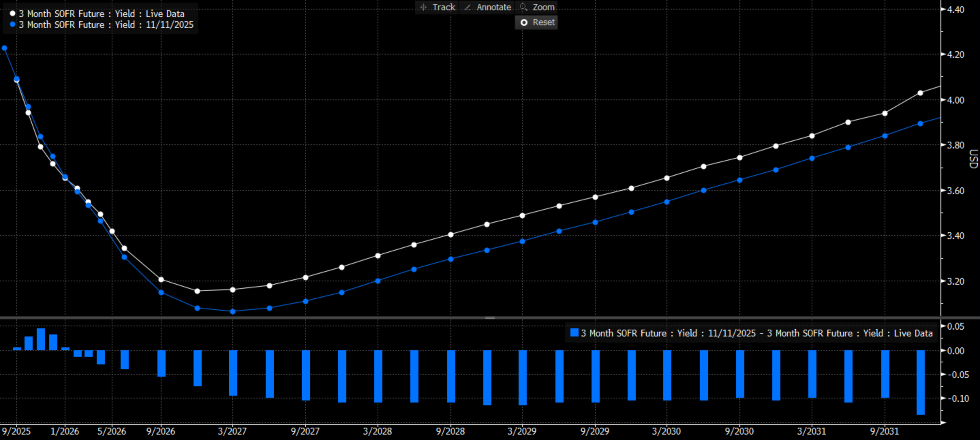Select the rightmost white Live Data point
This screenshot has width=980, height=440.
(920, 93)
